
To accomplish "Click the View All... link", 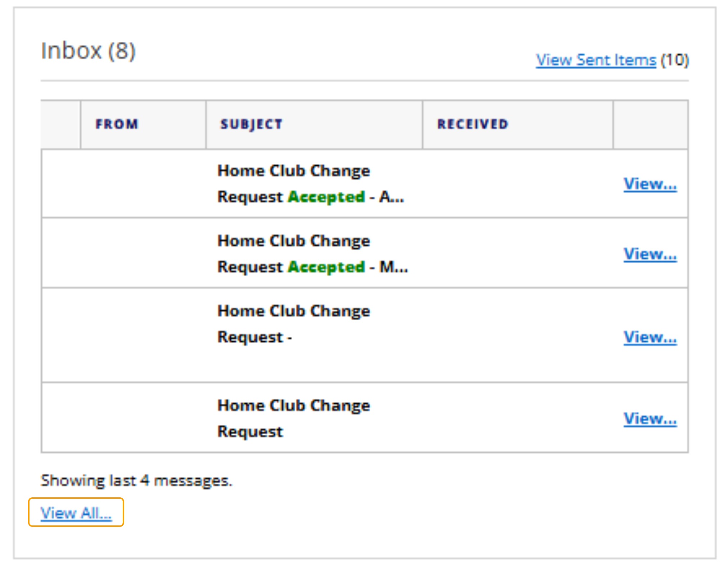I will tap(76, 513).
